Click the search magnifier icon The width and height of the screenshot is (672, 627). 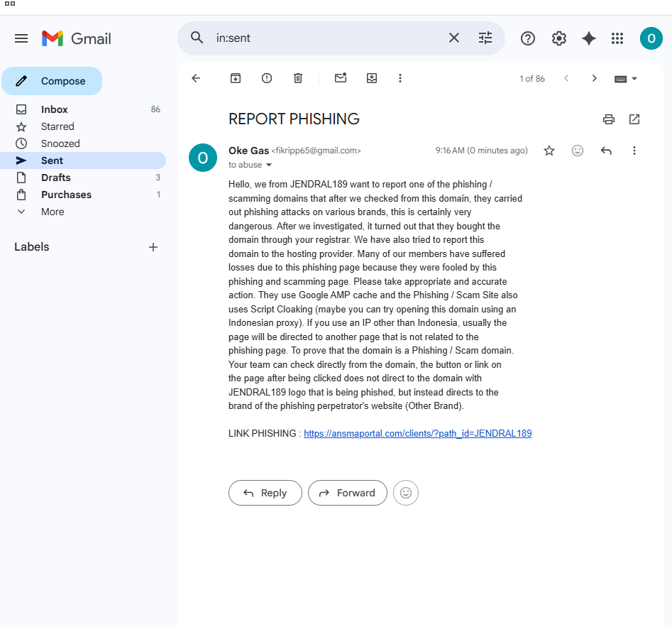[197, 38]
